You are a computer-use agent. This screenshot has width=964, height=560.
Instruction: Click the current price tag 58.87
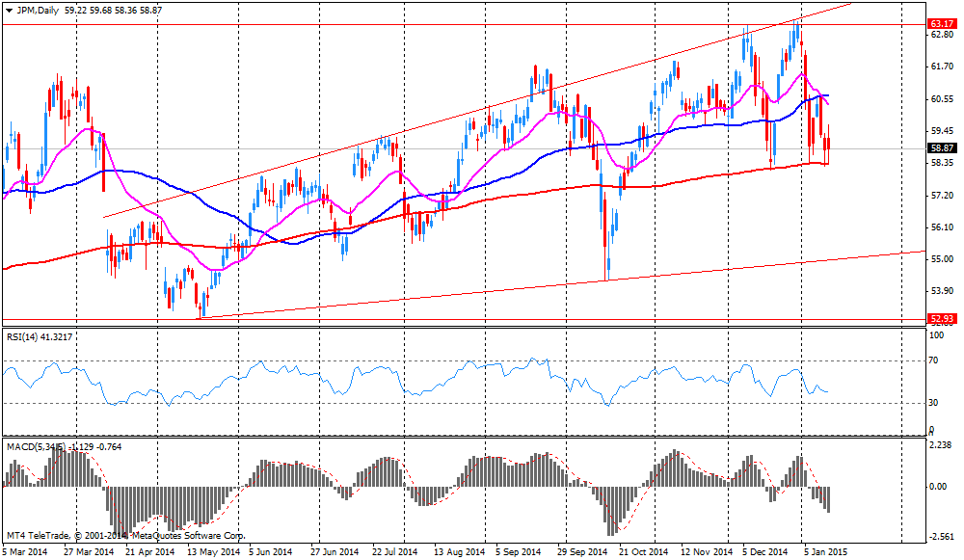coord(941,148)
